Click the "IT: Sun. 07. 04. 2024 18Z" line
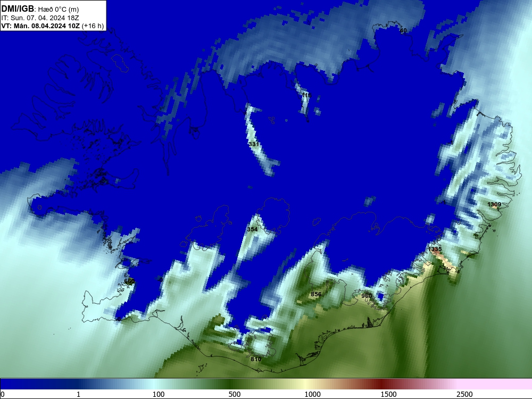Screen dimensions: 532x399 click(x=40, y=18)
